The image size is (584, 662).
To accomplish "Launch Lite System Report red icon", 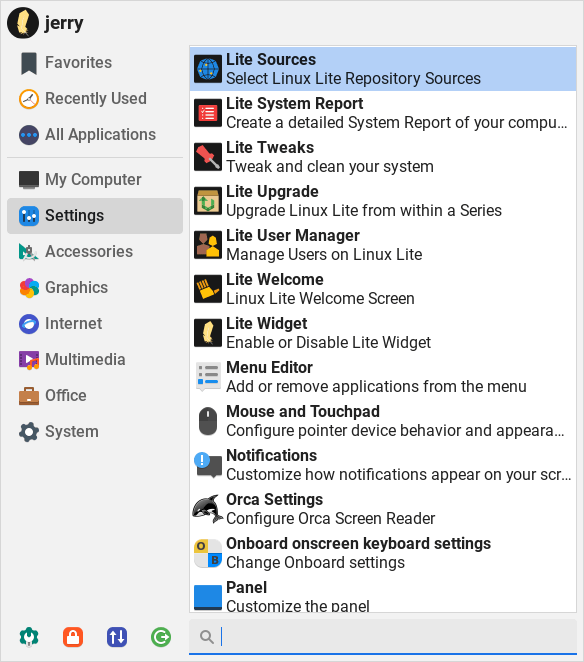I will click(208, 113).
